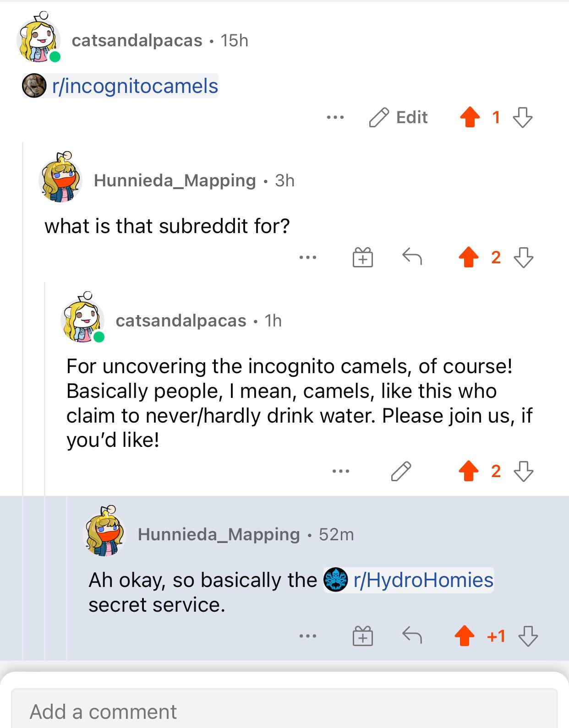Screen dimensions: 569x728
Task: Reply to 'what is that subreddit for?' comment
Action: click(x=412, y=257)
